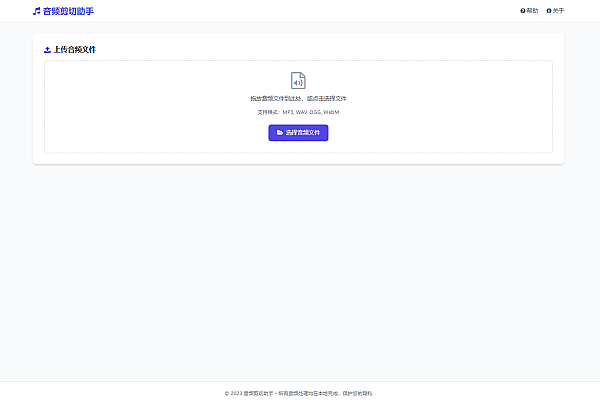The width and height of the screenshot is (600, 400).
Task: Click the question mark help icon
Action: (x=523, y=11)
